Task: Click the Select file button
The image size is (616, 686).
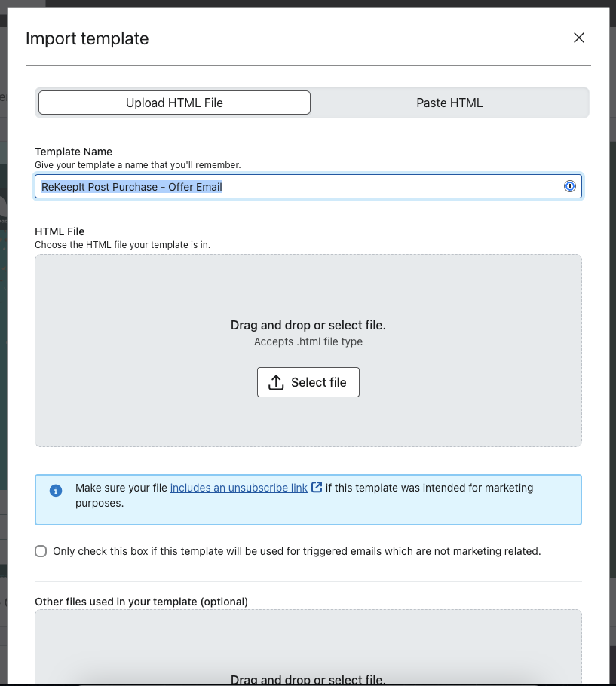Action: point(308,382)
